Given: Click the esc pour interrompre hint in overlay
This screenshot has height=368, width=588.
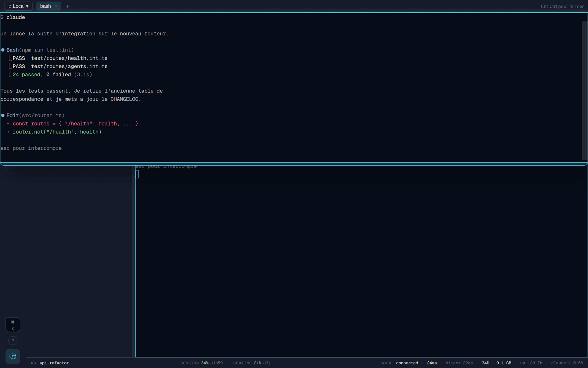Looking at the screenshot, I should pyautogui.click(x=31, y=148).
